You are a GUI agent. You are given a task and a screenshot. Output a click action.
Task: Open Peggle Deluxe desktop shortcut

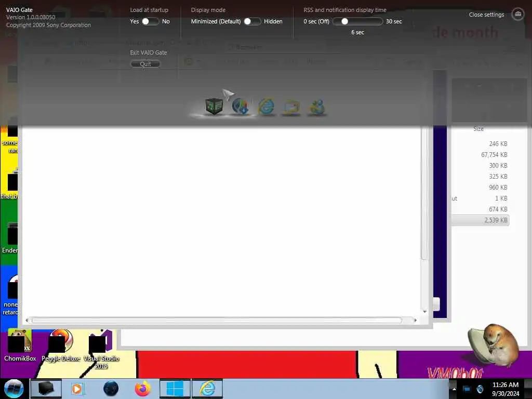(61, 345)
